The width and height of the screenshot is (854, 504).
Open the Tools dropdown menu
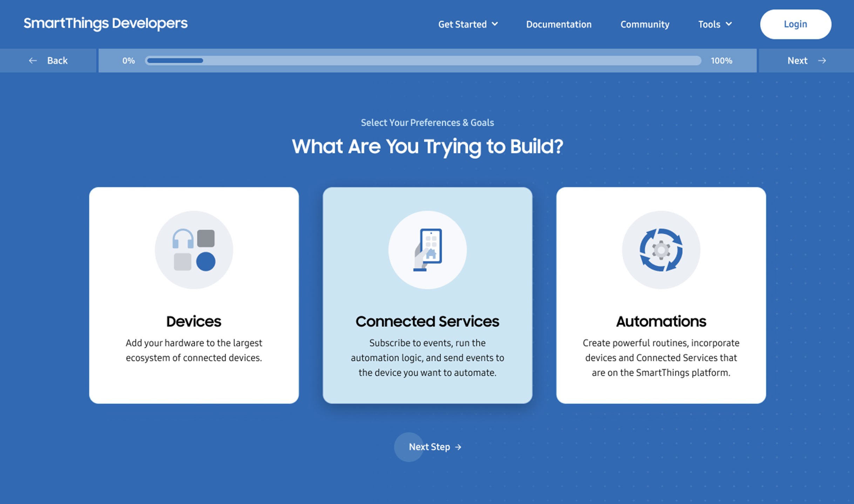pyautogui.click(x=709, y=24)
